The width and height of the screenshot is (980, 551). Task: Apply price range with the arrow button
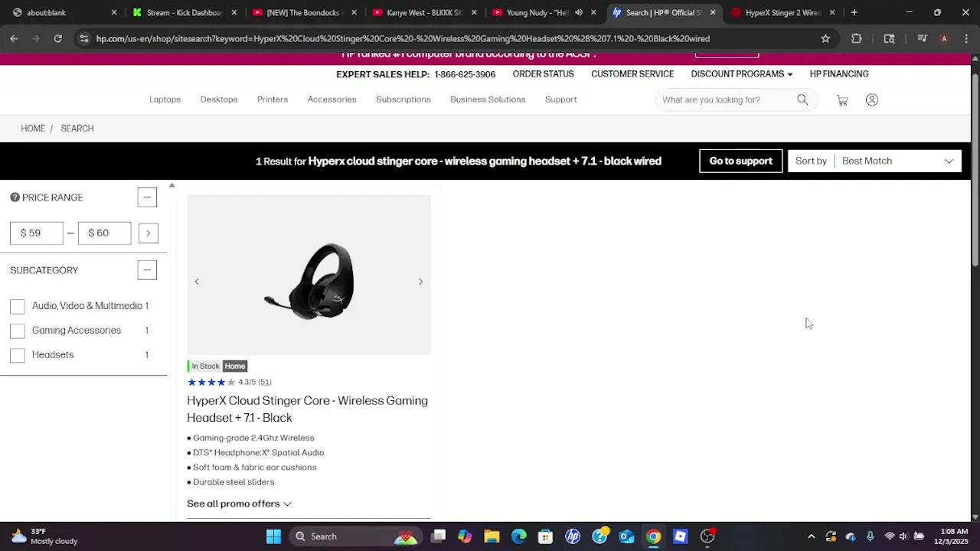click(149, 233)
